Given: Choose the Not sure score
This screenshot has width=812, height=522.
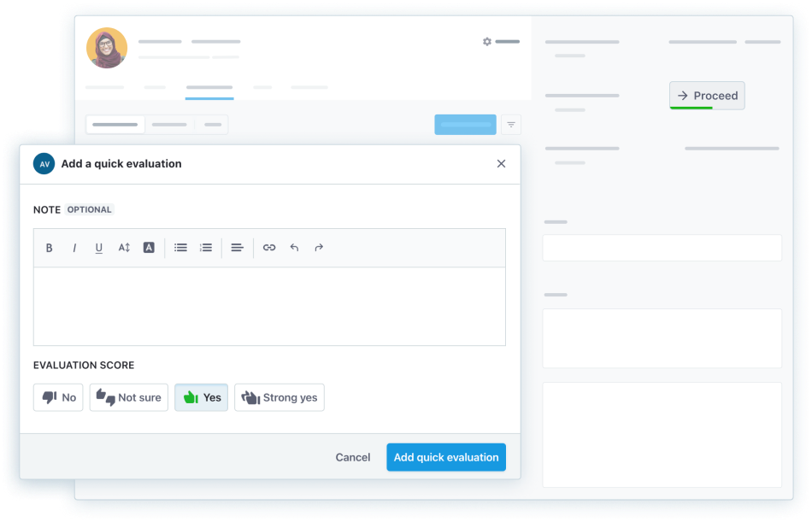Looking at the screenshot, I should pyautogui.click(x=129, y=397).
